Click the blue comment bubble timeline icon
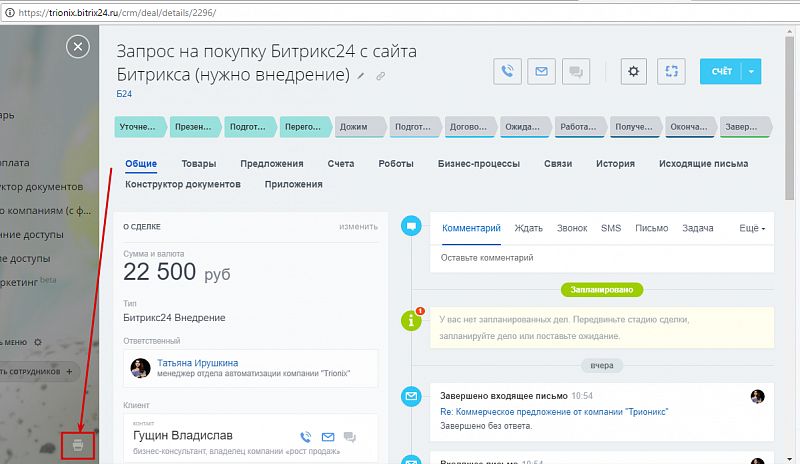800x464 pixels. tap(411, 226)
